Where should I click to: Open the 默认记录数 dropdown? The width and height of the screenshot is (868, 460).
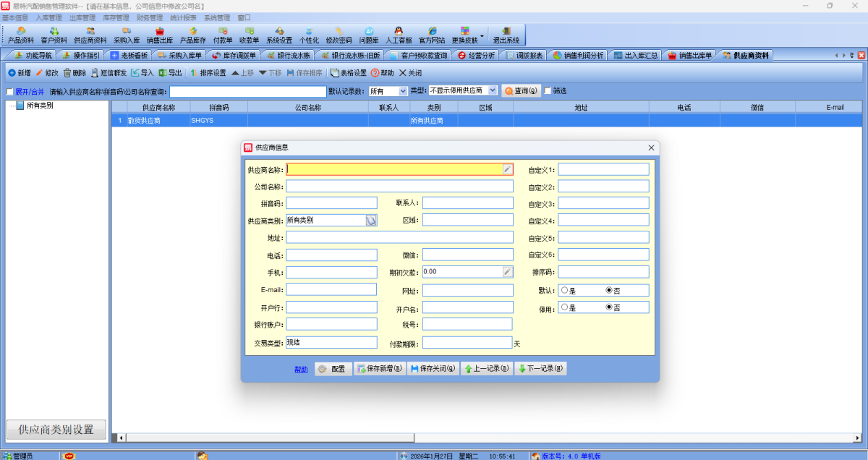[403, 91]
